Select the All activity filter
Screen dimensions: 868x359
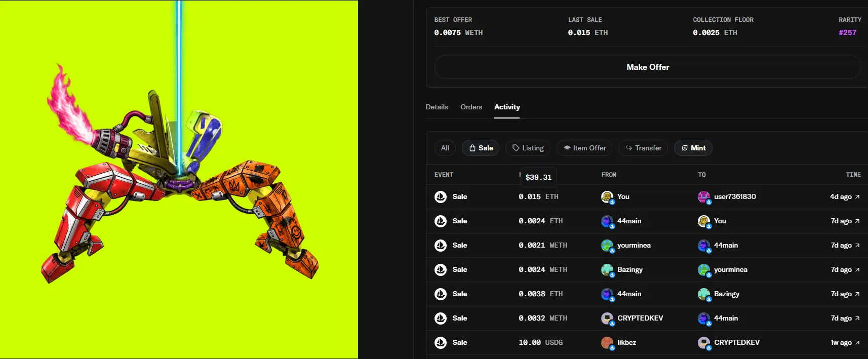pyautogui.click(x=445, y=148)
